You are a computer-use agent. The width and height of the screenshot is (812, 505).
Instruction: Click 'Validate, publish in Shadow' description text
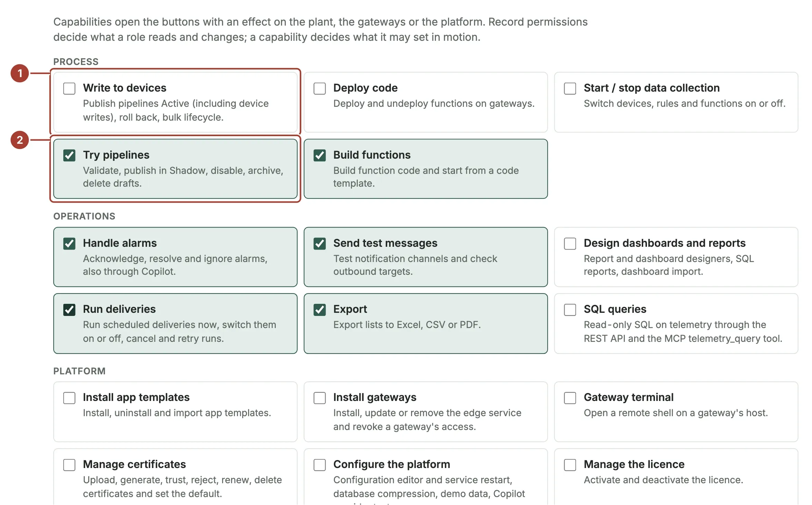[x=183, y=177]
